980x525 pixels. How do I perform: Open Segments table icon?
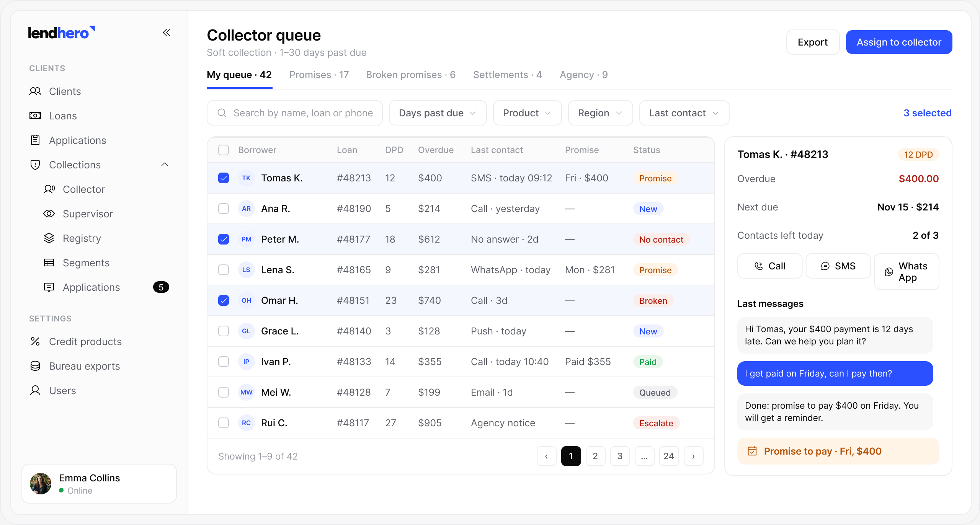pyautogui.click(x=49, y=262)
